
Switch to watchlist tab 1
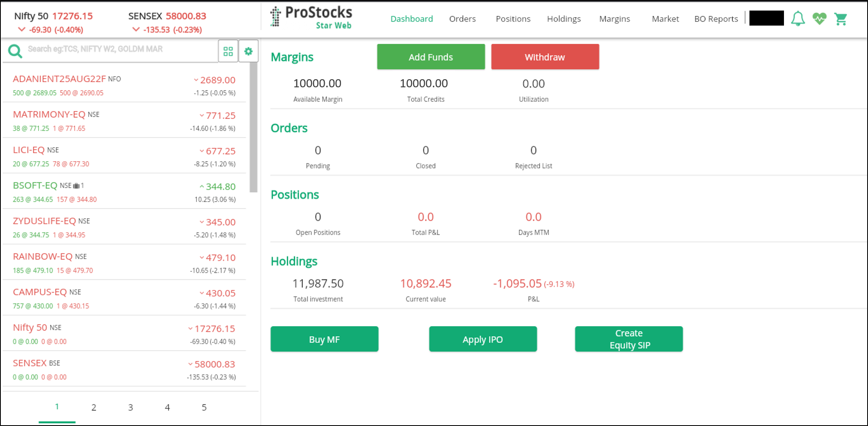click(x=57, y=407)
